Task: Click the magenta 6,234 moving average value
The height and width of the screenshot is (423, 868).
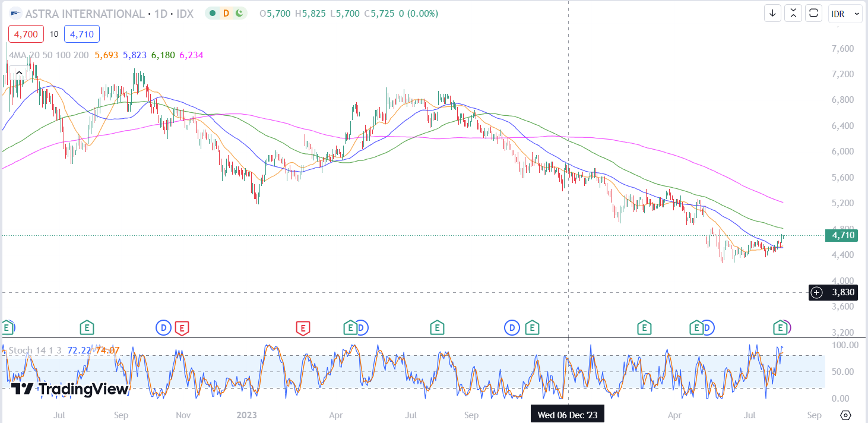Action: 191,55
